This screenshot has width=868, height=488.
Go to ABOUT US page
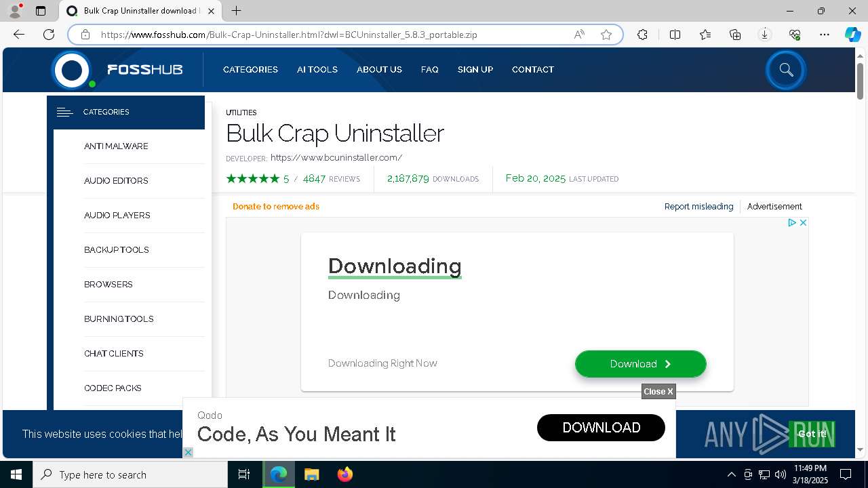point(379,70)
